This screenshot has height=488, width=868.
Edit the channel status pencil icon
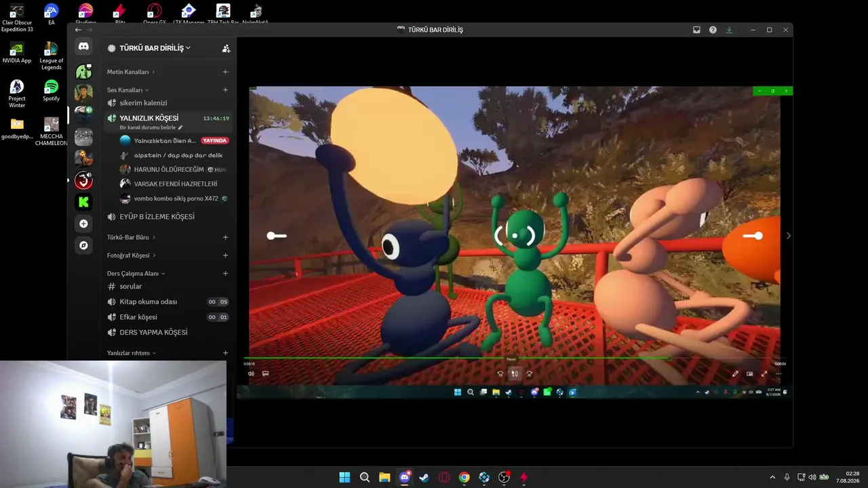[x=180, y=127]
